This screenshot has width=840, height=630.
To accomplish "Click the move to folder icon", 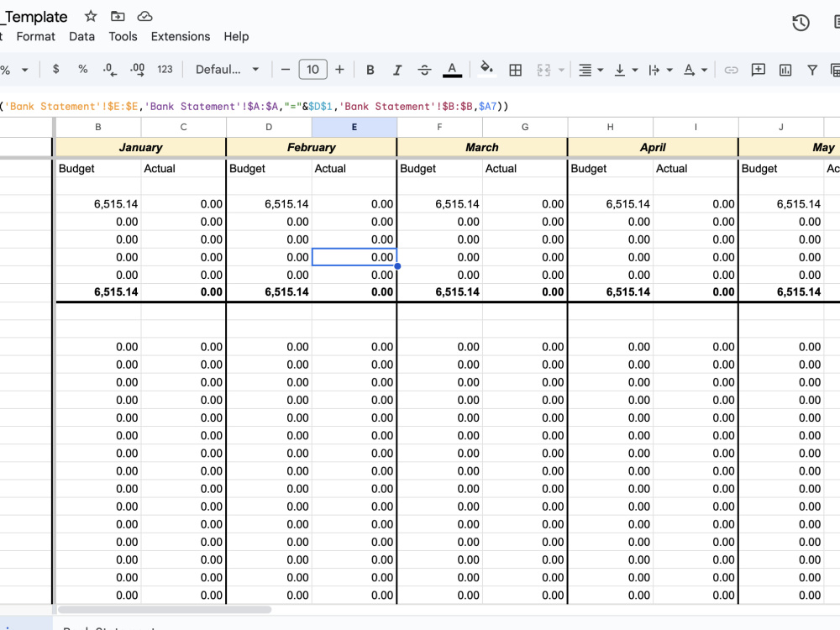I will (118, 17).
